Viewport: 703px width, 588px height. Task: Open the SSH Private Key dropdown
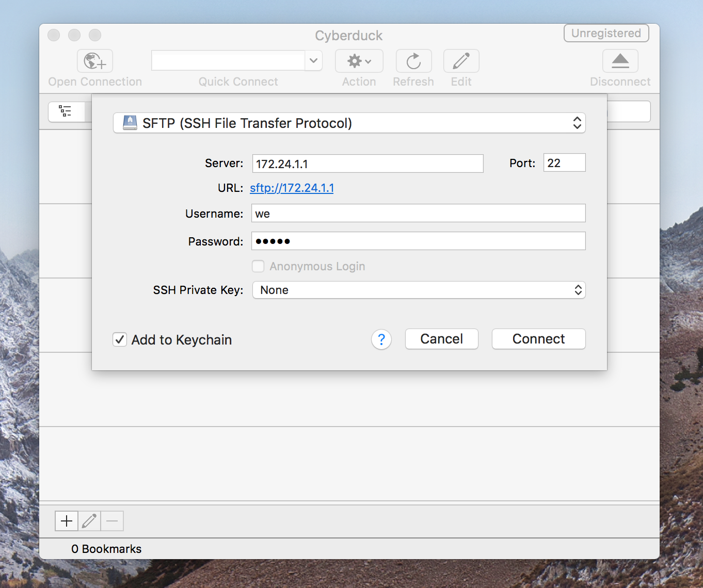419,290
